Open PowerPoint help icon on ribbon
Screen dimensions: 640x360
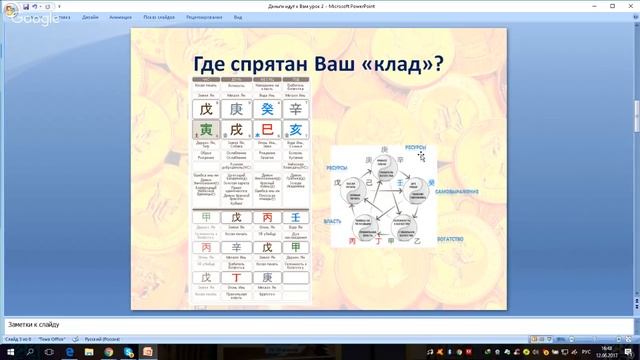[x=636, y=17]
